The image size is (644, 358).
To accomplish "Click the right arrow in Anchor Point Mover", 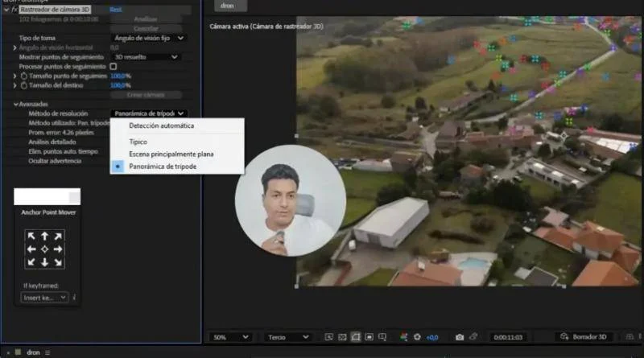I will [58, 249].
